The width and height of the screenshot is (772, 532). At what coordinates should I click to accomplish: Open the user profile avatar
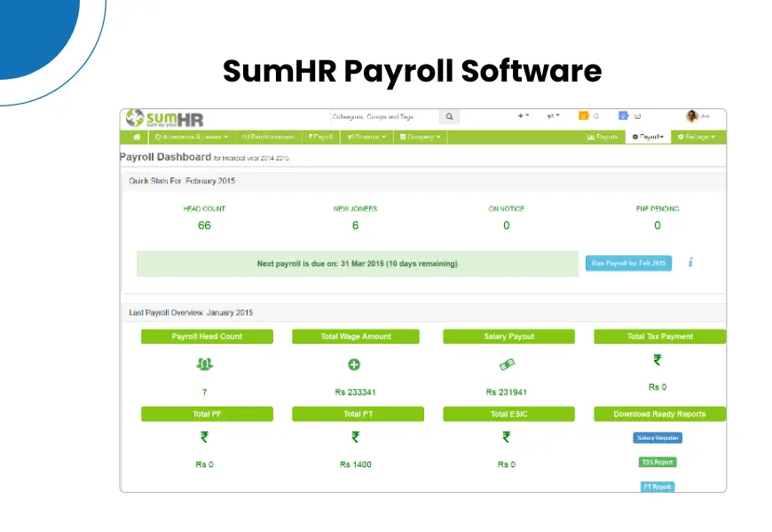pos(692,116)
